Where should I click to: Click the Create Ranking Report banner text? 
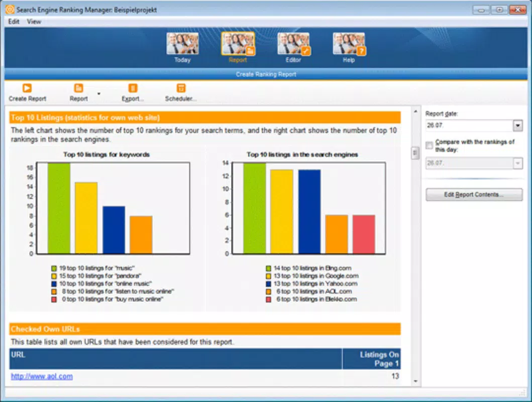[266, 74]
